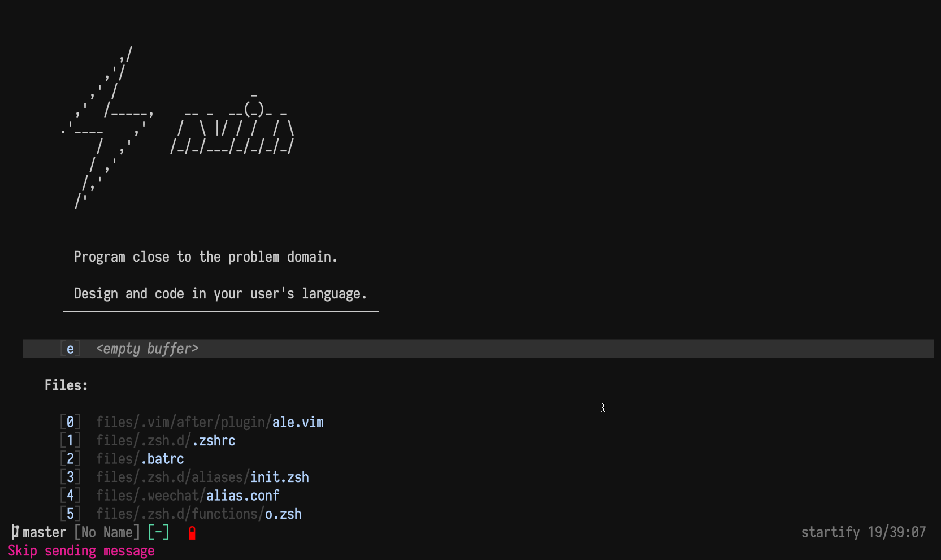Click the ASCII art word next to the lightning bolt

232,124
